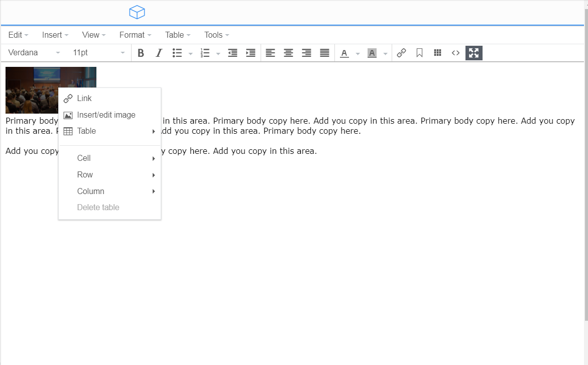Screen dimensions: 588x365
Task: Open the View menu
Action: click(94, 35)
